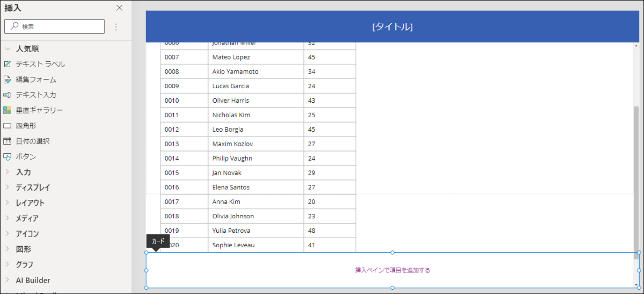Click age value 29 for Jan Novak
Image resolution: width=644 pixels, height=294 pixels.
point(330,173)
